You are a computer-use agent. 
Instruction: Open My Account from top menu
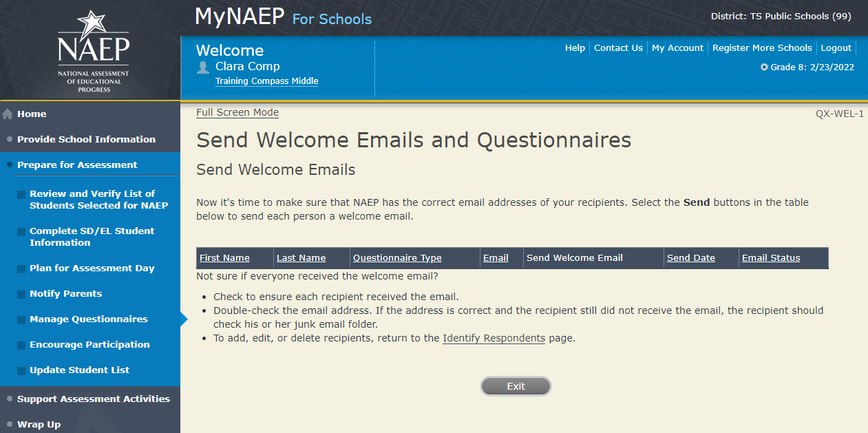click(x=677, y=48)
